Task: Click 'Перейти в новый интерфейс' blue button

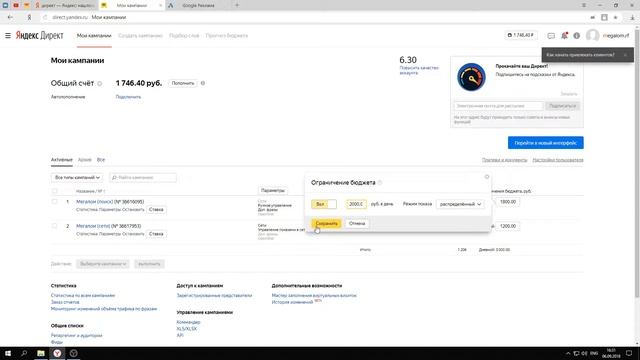Action: tap(546, 143)
